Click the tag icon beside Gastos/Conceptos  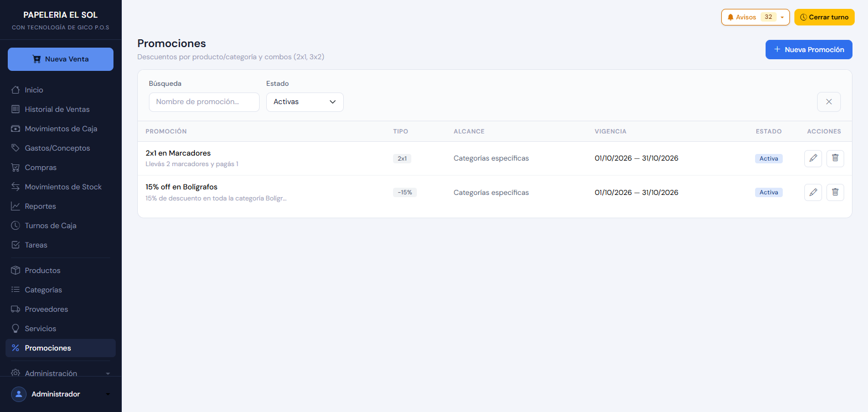click(15, 148)
